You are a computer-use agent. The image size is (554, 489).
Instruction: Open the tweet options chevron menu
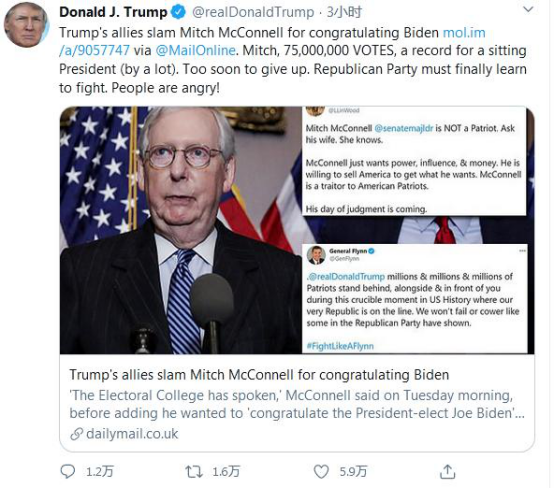[x=528, y=10]
